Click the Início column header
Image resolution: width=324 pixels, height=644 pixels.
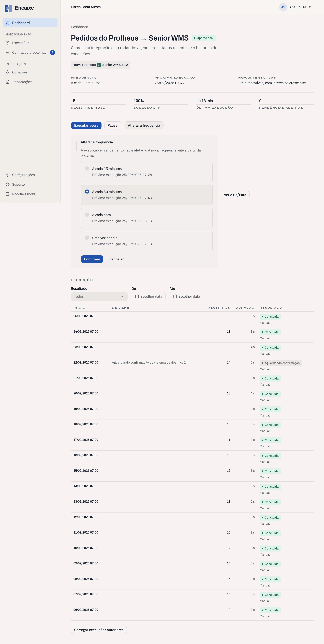pos(79,308)
